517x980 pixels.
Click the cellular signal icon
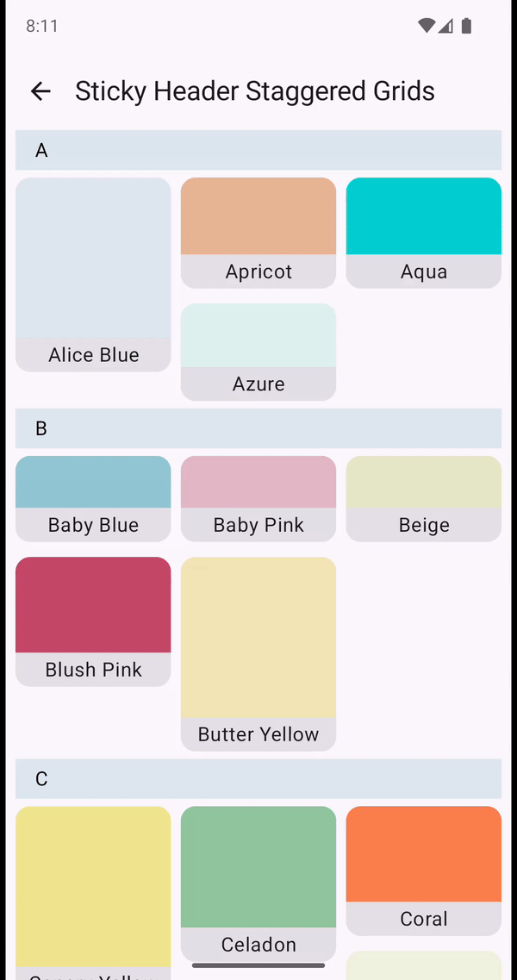446,26
